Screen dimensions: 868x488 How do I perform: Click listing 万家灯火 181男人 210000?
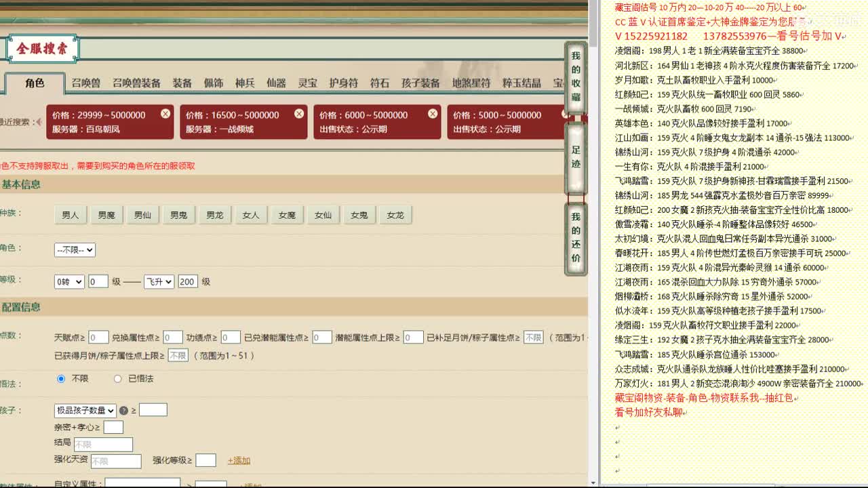coord(738,384)
